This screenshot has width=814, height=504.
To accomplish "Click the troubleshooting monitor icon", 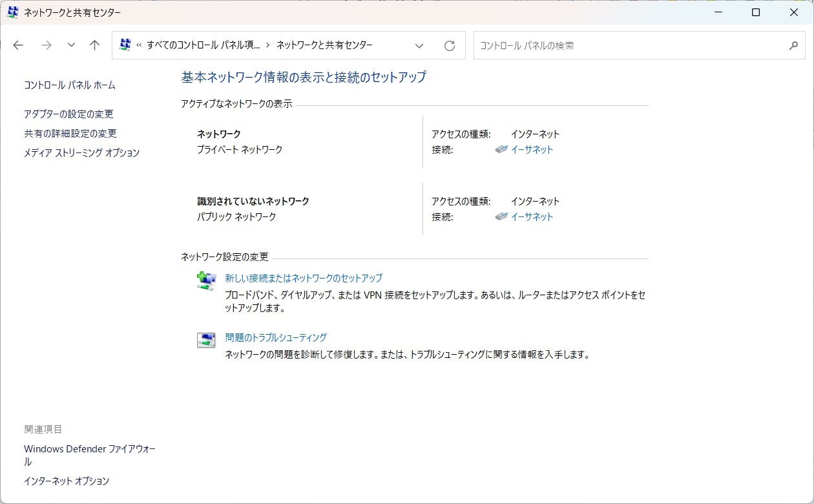I will click(205, 339).
